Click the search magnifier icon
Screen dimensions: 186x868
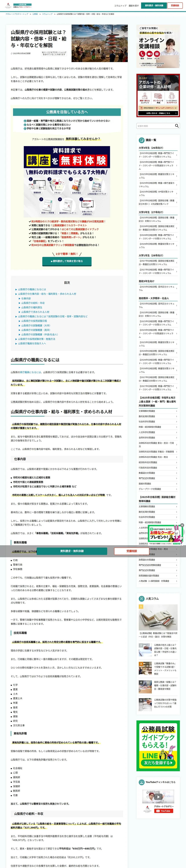[177, 126]
